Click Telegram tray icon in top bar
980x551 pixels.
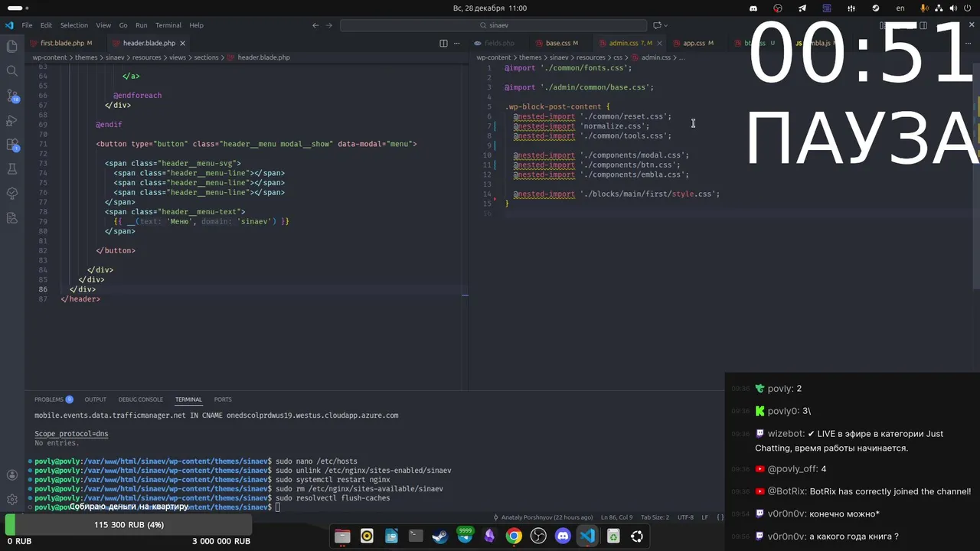[802, 8]
